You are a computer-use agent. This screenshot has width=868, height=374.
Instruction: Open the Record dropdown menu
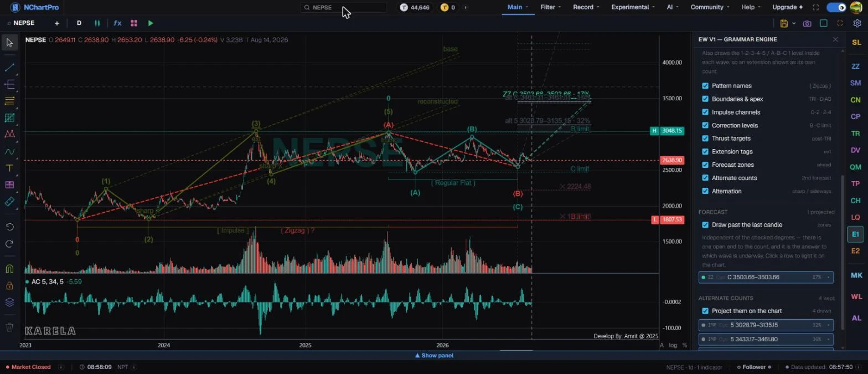coord(586,7)
